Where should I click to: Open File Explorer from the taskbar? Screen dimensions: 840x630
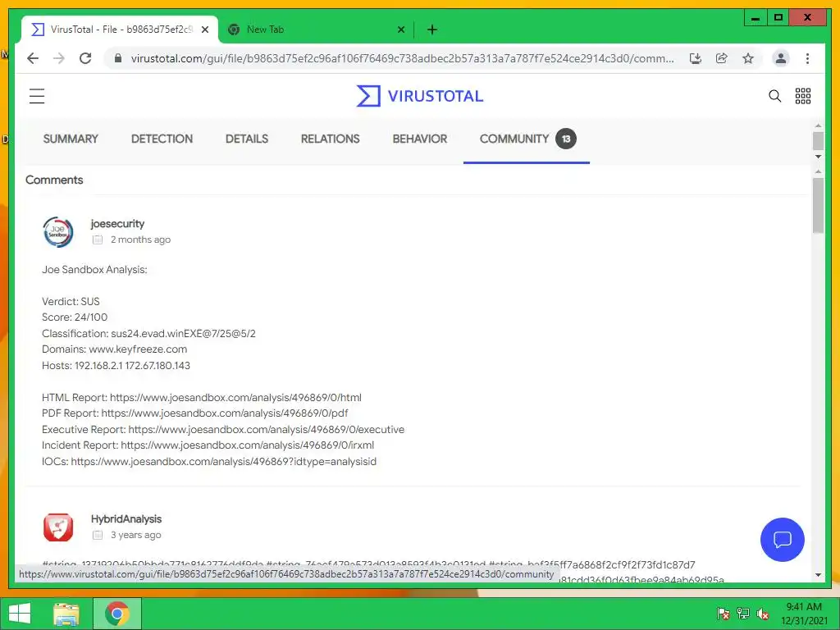(66, 614)
